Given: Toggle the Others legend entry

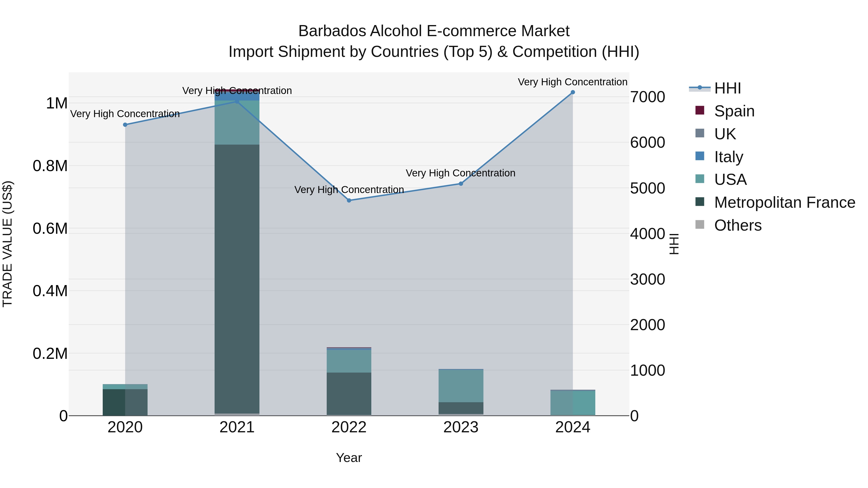Looking at the screenshot, I should (728, 225).
